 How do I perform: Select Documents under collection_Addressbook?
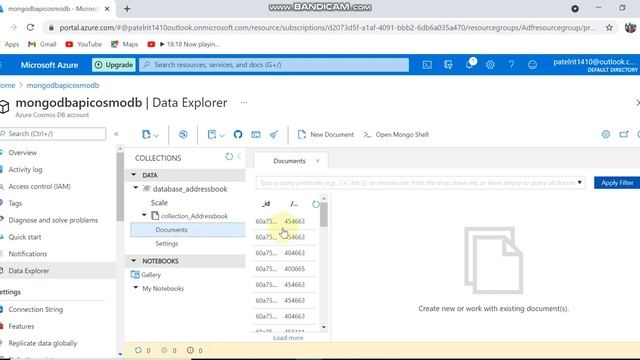point(188,230)
